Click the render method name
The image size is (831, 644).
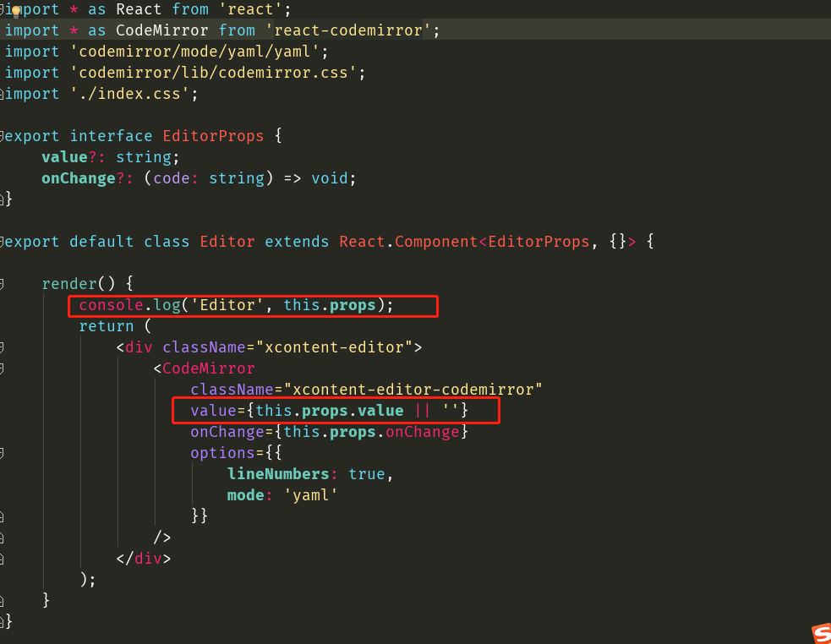coord(68,284)
